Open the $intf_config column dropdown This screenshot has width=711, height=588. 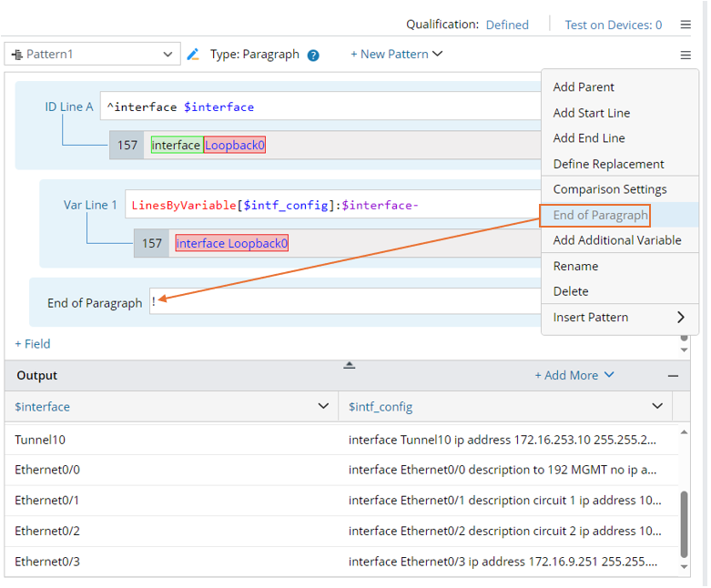pos(657,406)
